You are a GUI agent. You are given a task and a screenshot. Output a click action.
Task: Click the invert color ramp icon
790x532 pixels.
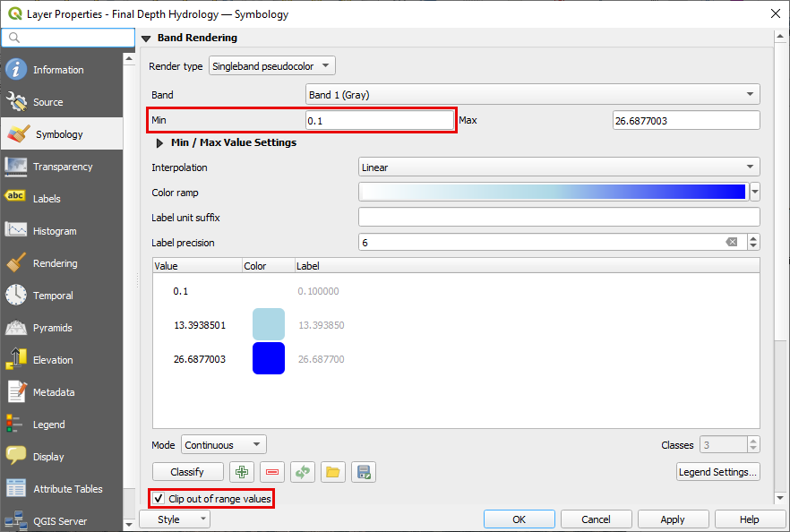[303, 472]
